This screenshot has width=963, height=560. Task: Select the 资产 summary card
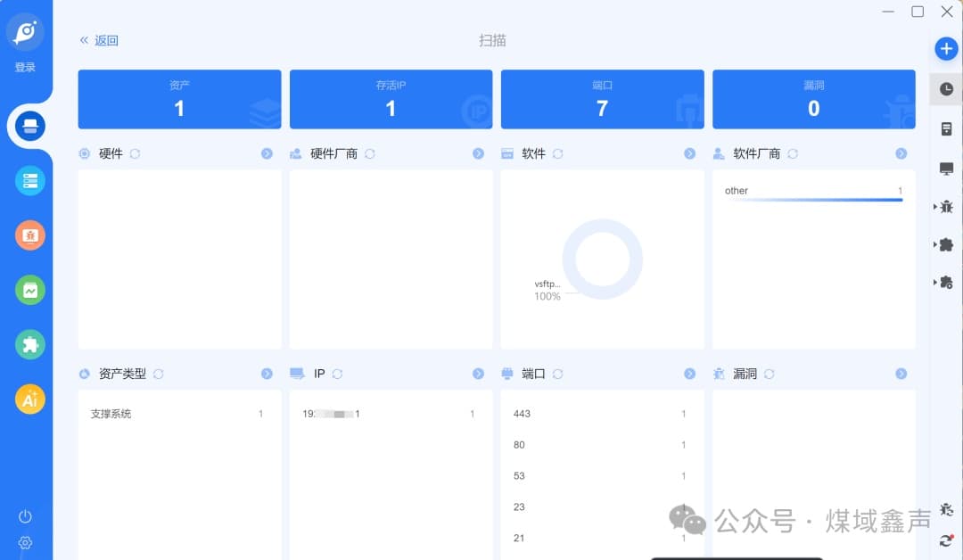179,100
